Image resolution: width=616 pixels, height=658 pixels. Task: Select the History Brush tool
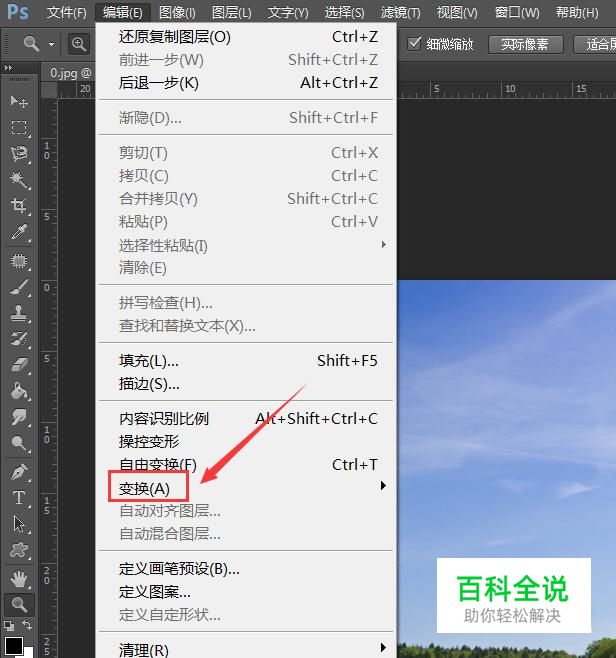[19, 339]
